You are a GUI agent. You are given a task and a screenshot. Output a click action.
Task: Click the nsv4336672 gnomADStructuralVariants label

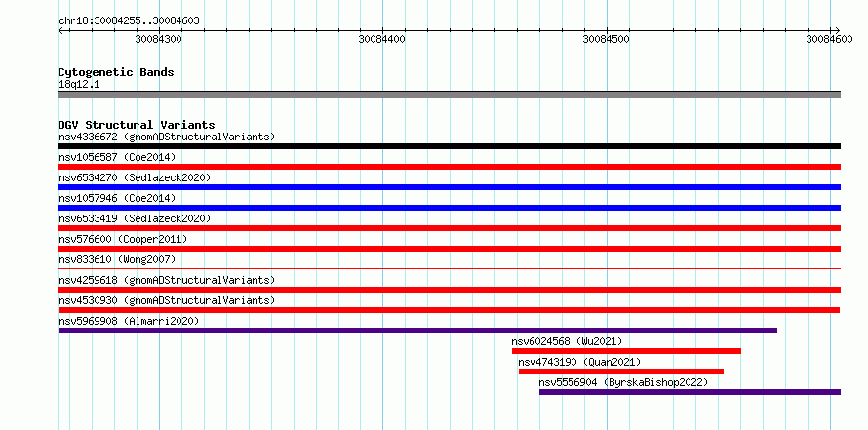(167, 137)
